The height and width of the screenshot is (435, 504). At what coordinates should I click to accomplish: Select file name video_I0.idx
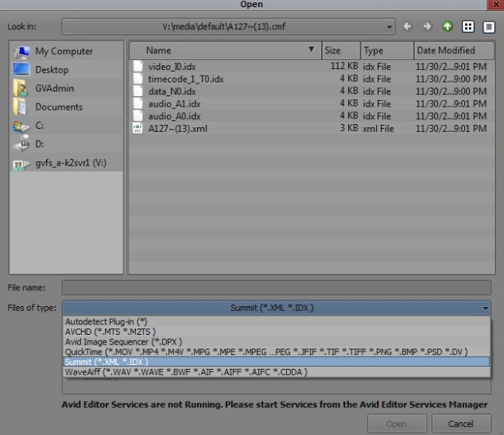172,67
